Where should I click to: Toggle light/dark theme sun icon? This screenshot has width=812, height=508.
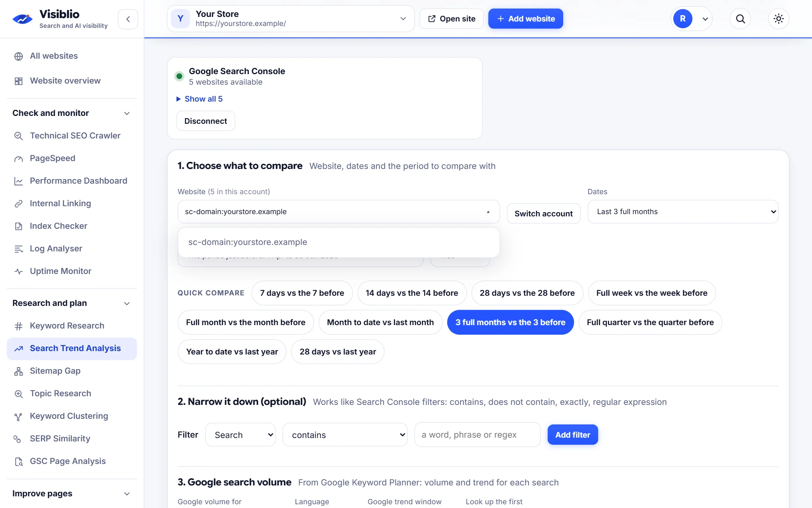(x=779, y=19)
